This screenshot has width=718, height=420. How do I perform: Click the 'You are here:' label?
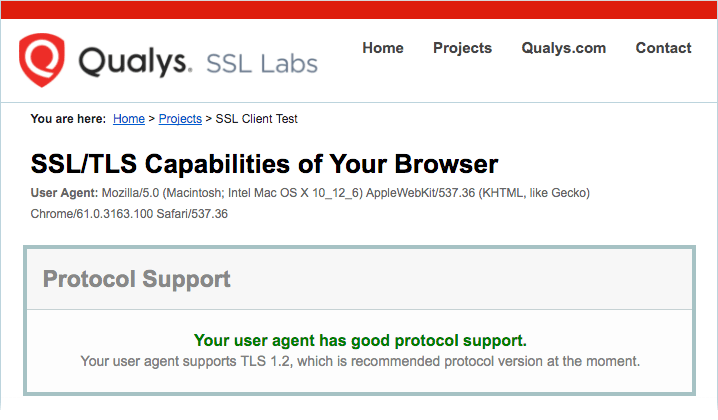coord(68,119)
